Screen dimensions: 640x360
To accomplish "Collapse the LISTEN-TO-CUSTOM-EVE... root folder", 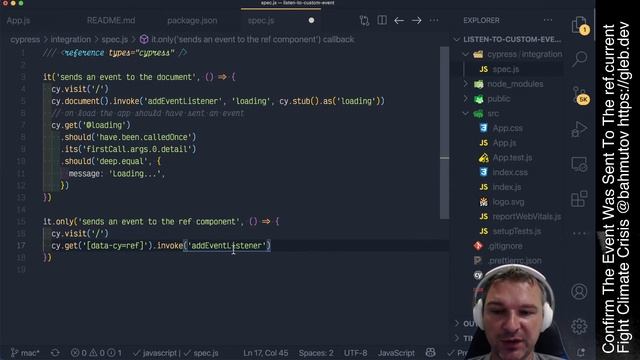I will 508,39.
